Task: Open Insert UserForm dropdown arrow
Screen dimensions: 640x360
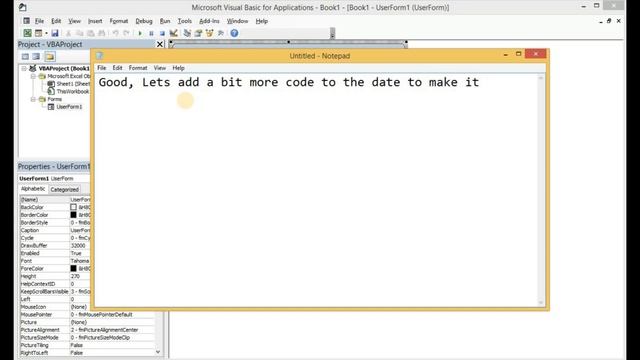Action: point(46,33)
